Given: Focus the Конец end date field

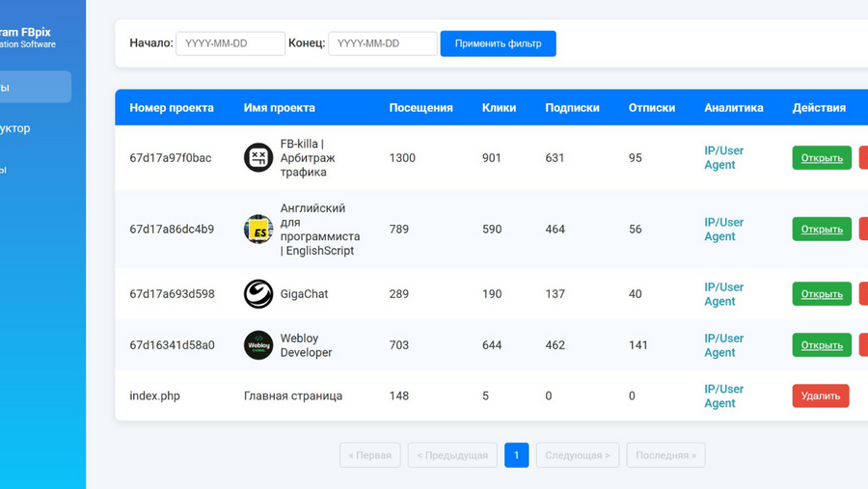Looking at the screenshot, I should pos(383,43).
